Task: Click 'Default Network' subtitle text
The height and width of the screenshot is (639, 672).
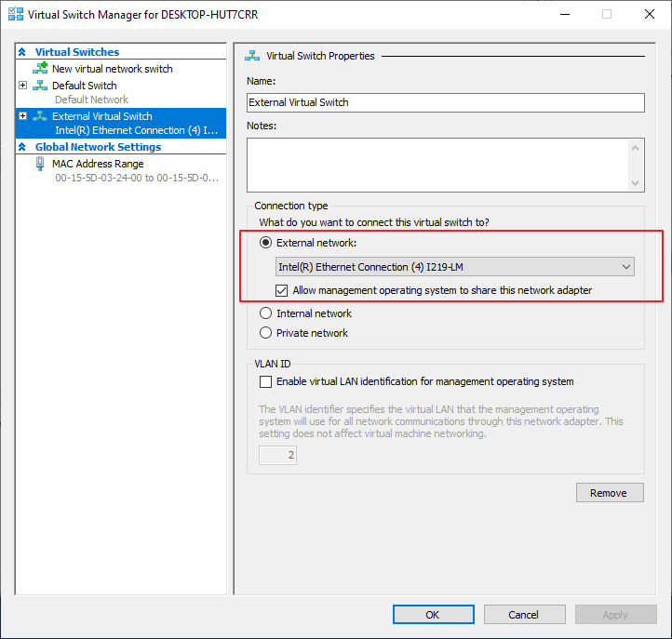Action: click(91, 100)
